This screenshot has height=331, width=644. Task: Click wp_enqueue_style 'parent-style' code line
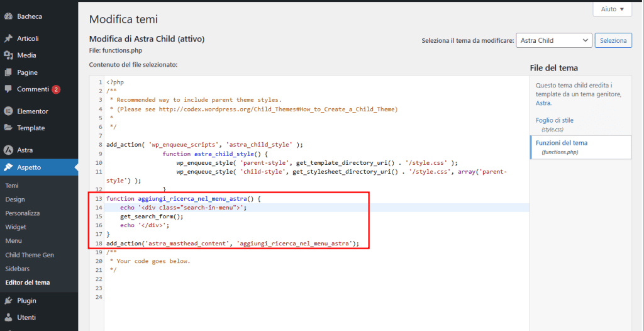click(317, 162)
